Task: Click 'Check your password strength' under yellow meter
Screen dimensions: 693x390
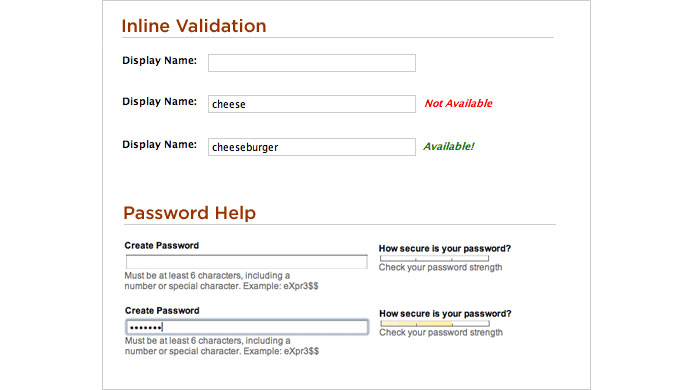Action: pos(441,333)
